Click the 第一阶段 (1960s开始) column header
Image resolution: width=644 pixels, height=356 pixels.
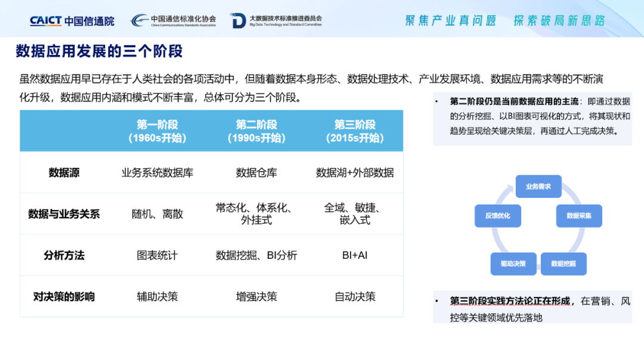pos(157,131)
